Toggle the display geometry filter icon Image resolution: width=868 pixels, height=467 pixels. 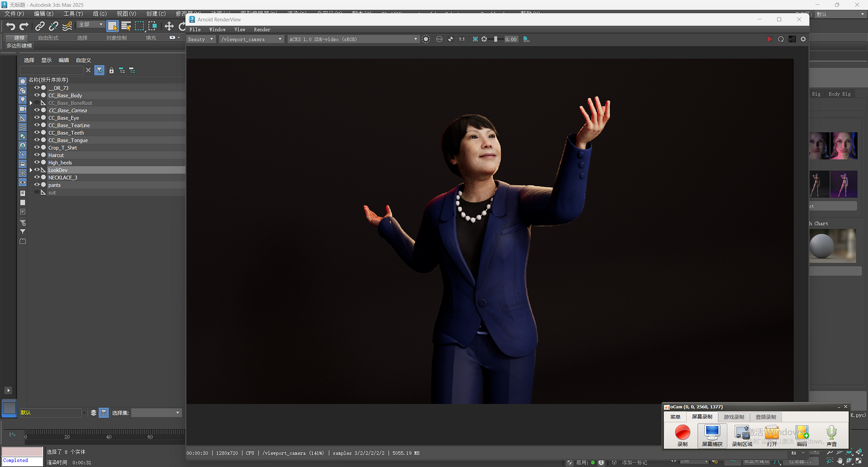click(x=23, y=81)
